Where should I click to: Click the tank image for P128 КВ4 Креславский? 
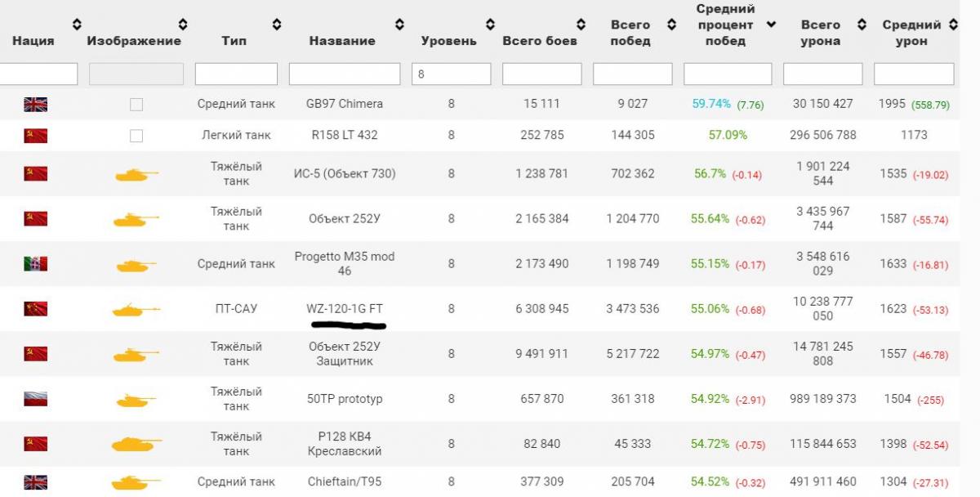coord(136,444)
